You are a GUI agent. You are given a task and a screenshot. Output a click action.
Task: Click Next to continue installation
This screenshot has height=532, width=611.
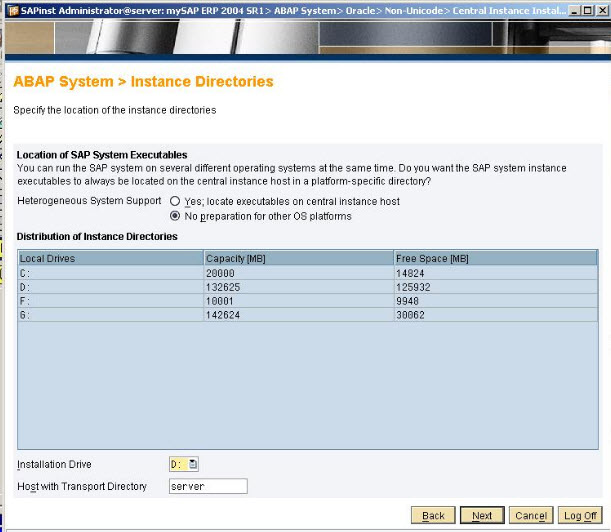pos(482,516)
